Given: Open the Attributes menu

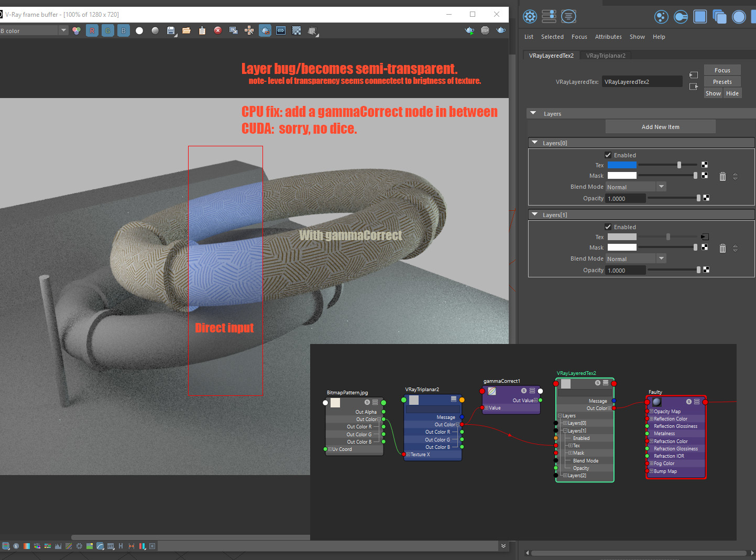Looking at the screenshot, I should click(608, 37).
